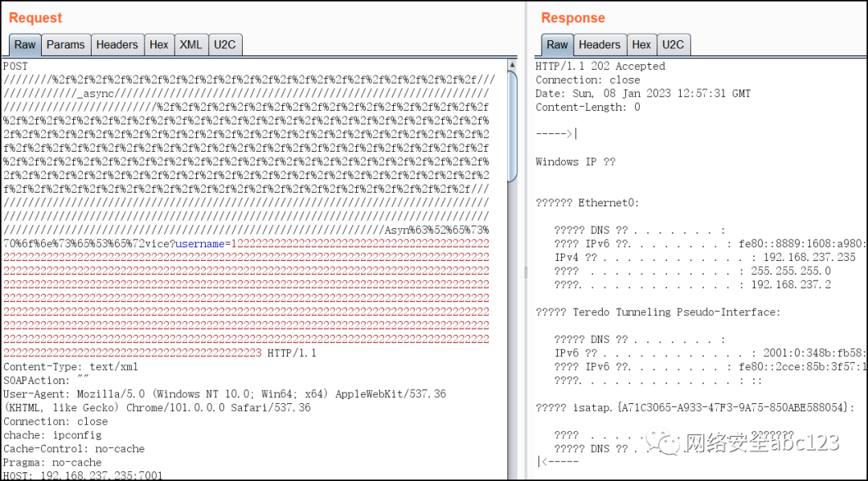Click the IPv4 address 192.168.237.235 line
The height and width of the screenshot is (481, 868).
(705, 258)
